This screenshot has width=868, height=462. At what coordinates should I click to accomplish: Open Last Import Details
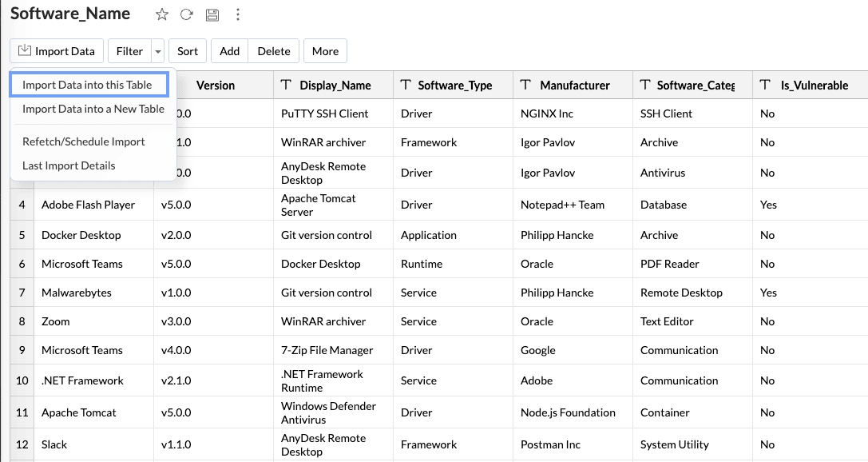tap(69, 165)
